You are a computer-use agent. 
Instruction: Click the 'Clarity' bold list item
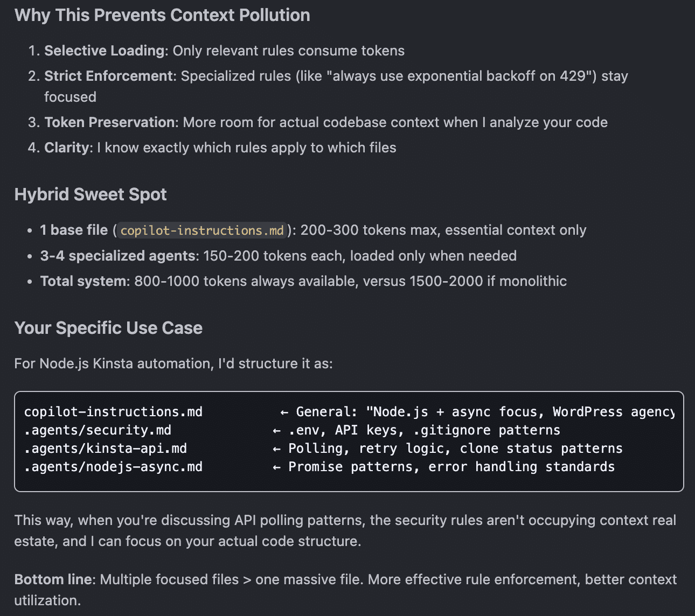tap(67, 148)
